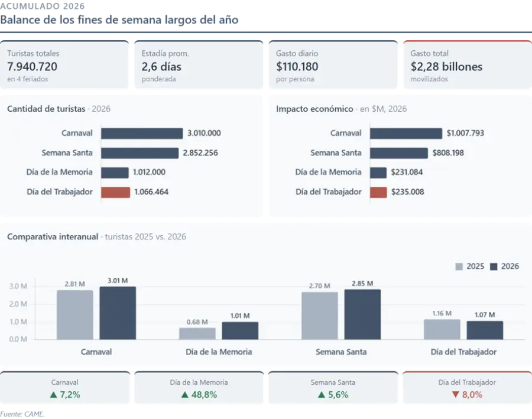Viewport: 532px width, 419px height.
Task: Open the Gasto total summary card
Action: tap(468, 64)
